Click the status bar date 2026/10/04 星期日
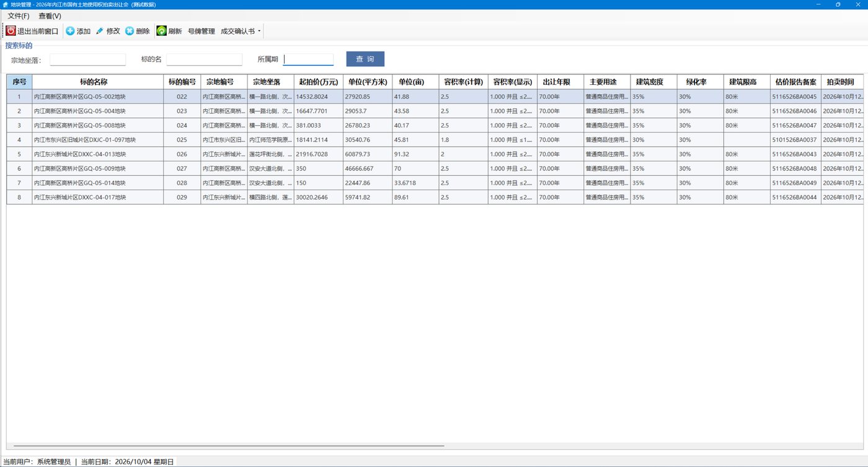The image size is (868, 467). pos(144,462)
